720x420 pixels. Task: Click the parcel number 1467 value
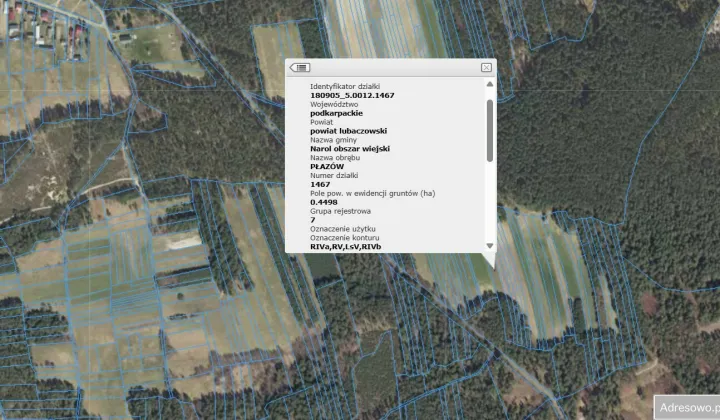pyautogui.click(x=320, y=185)
